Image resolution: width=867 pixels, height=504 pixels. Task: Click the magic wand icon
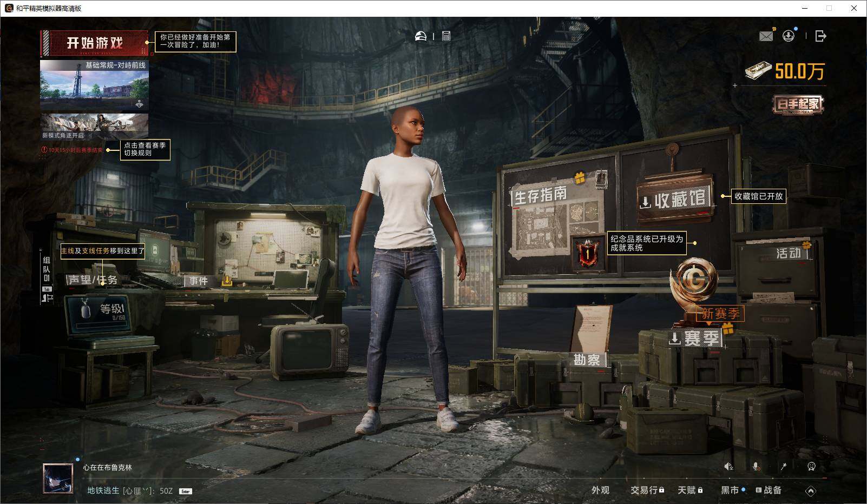(x=783, y=466)
